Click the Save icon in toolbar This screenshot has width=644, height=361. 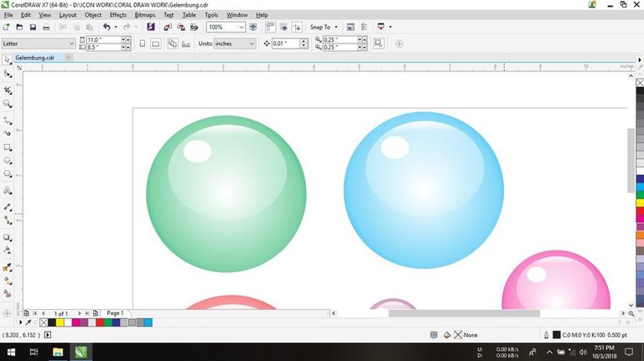pos(32,27)
